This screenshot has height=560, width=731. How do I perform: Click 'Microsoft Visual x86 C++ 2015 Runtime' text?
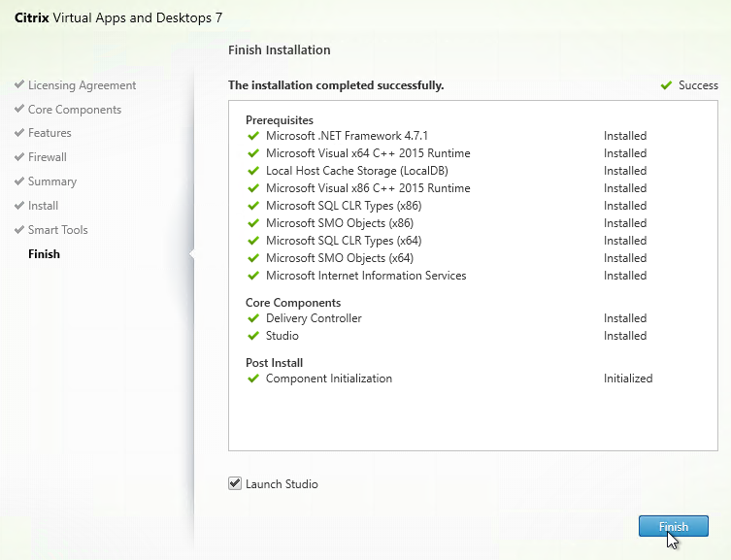point(368,188)
